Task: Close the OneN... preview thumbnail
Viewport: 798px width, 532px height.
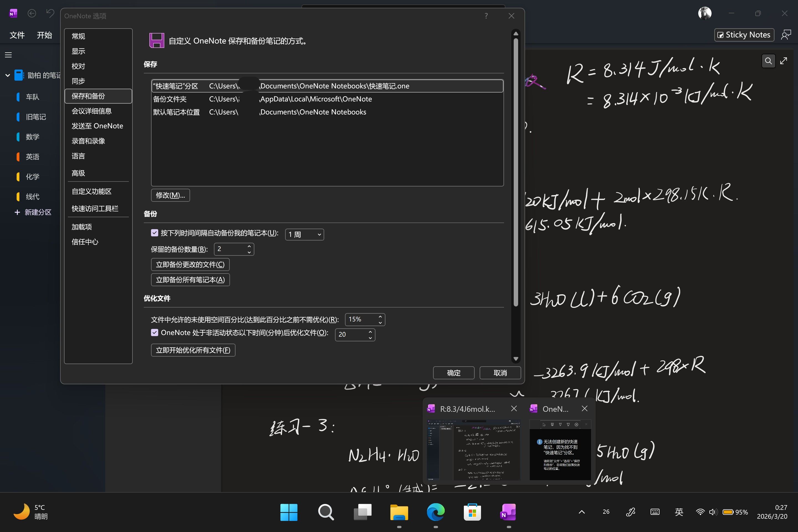Action: [x=584, y=408]
